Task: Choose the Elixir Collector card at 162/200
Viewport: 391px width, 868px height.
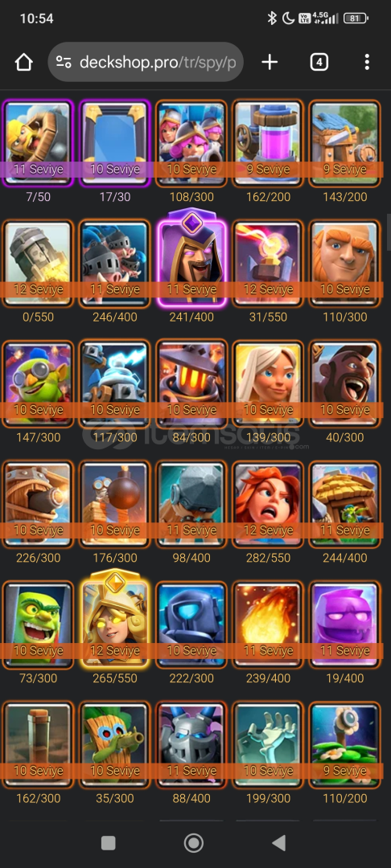Action: point(268,143)
